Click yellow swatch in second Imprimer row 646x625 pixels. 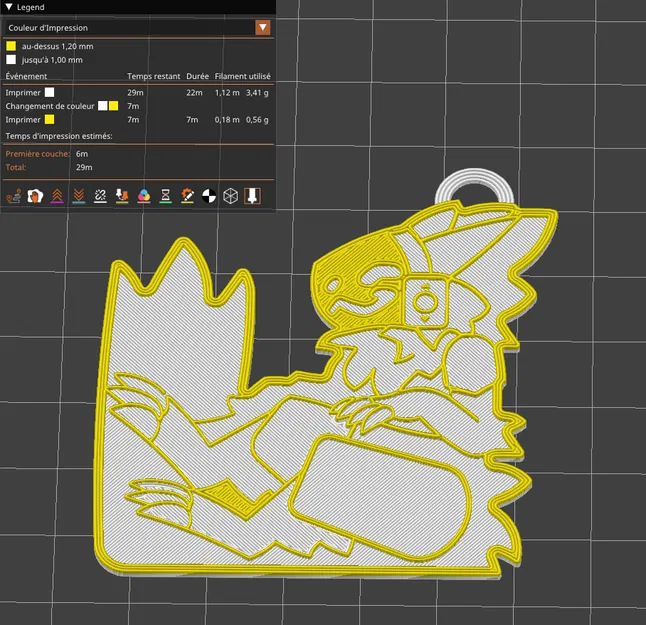point(49,119)
